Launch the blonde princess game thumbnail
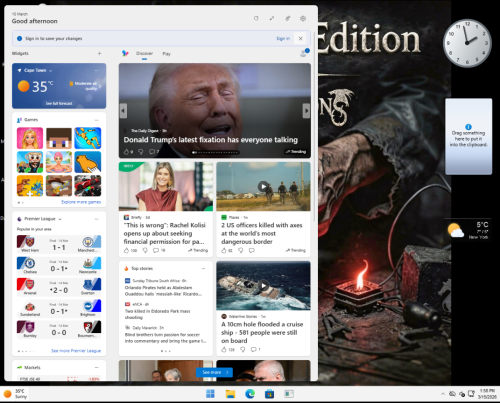The height and width of the screenshot is (403, 500). click(30, 138)
